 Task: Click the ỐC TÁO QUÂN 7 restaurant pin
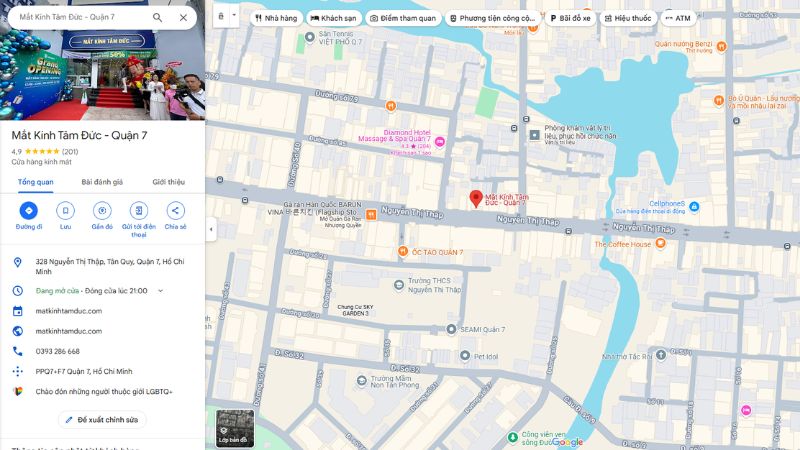point(403,251)
